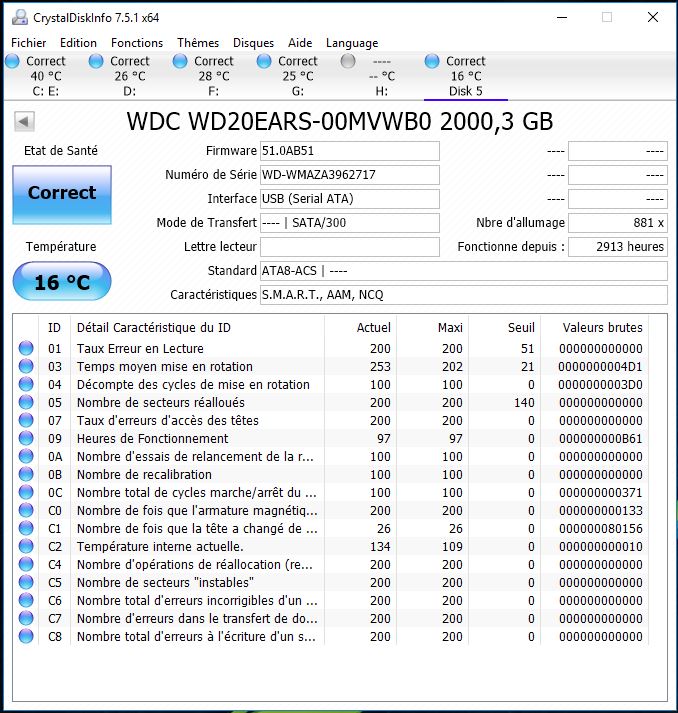Click the Actuel column header
The height and width of the screenshot is (713, 678).
(x=360, y=327)
